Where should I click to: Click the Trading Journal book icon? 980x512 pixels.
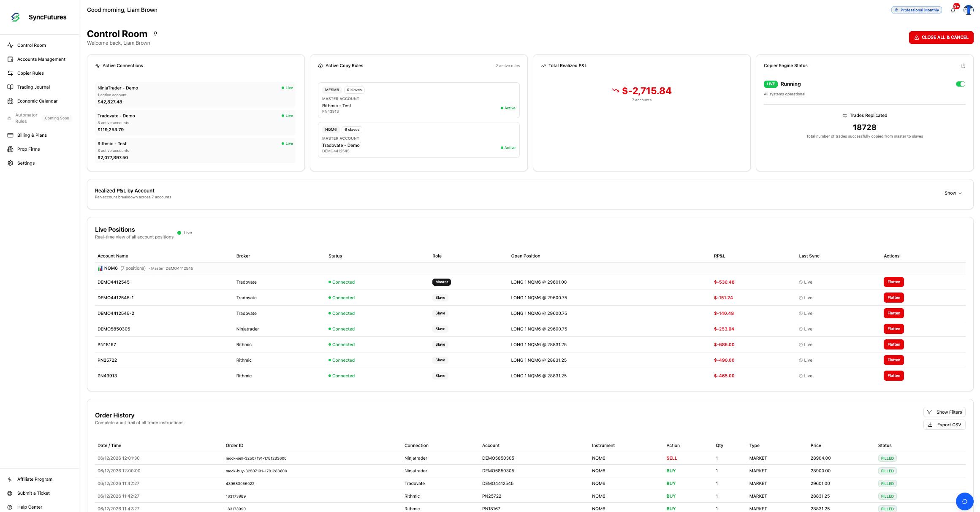click(11, 87)
